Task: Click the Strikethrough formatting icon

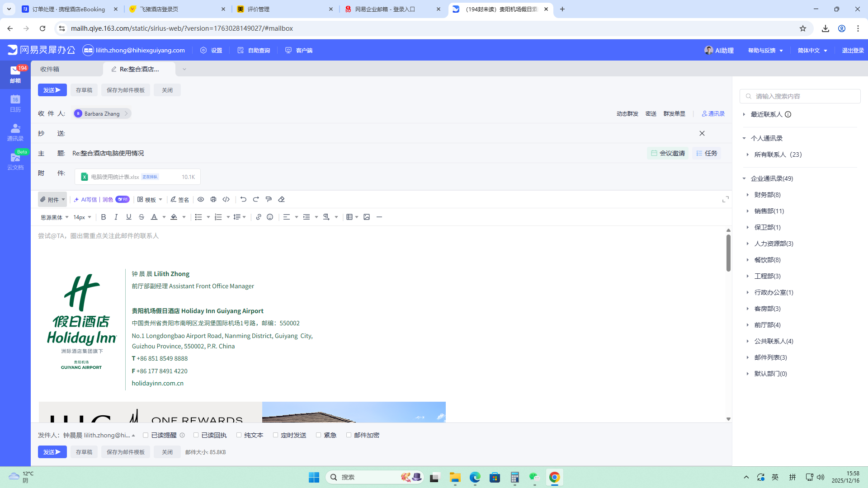Action: [x=142, y=217]
